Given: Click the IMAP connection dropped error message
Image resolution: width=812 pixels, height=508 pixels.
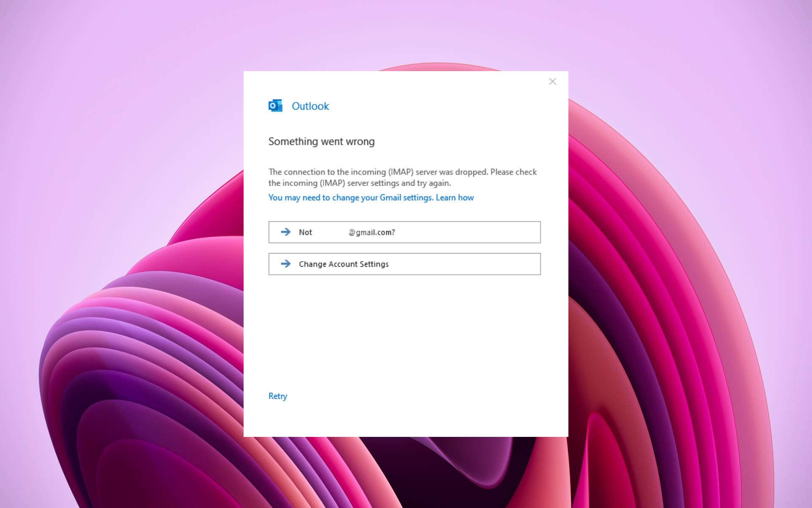Looking at the screenshot, I should pos(402,172).
